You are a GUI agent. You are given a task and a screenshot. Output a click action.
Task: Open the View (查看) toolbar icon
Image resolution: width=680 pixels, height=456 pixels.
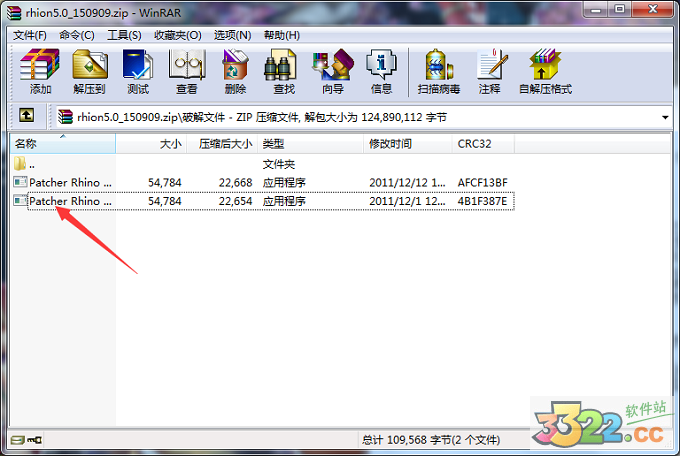pos(186,71)
